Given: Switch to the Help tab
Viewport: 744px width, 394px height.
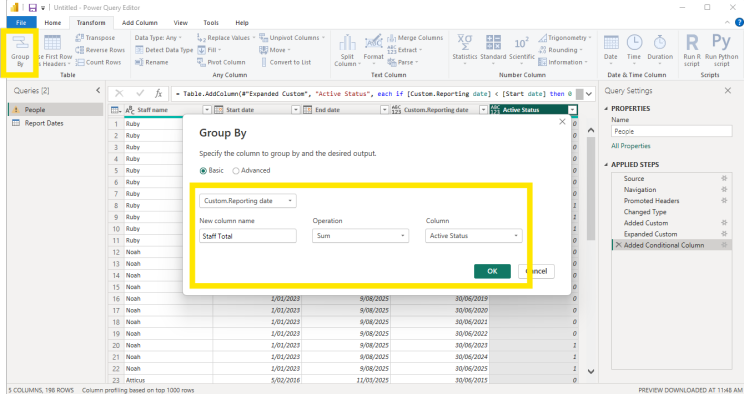Looking at the screenshot, I should pyautogui.click(x=242, y=22).
